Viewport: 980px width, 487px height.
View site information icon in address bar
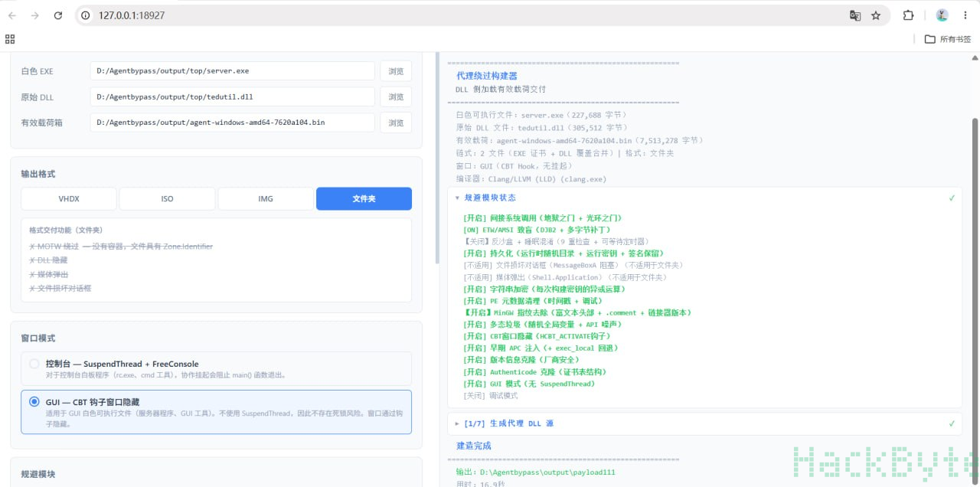tap(86, 15)
